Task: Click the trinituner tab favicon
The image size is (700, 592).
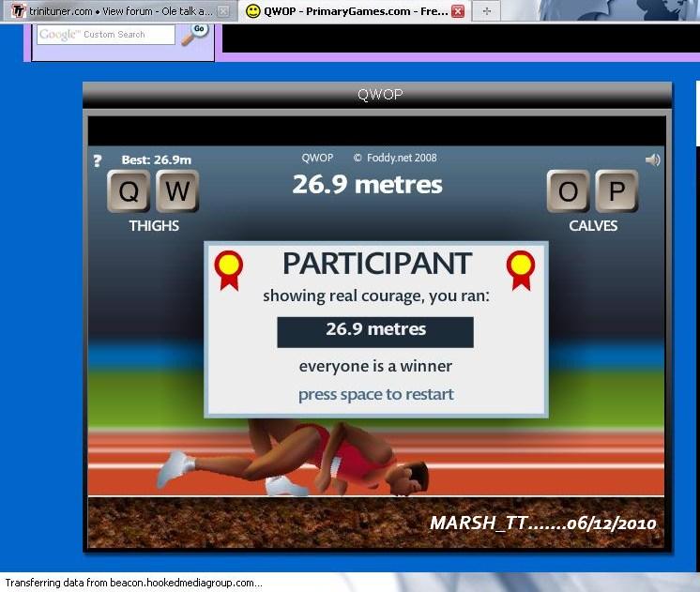Action: [x=19, y=10]
